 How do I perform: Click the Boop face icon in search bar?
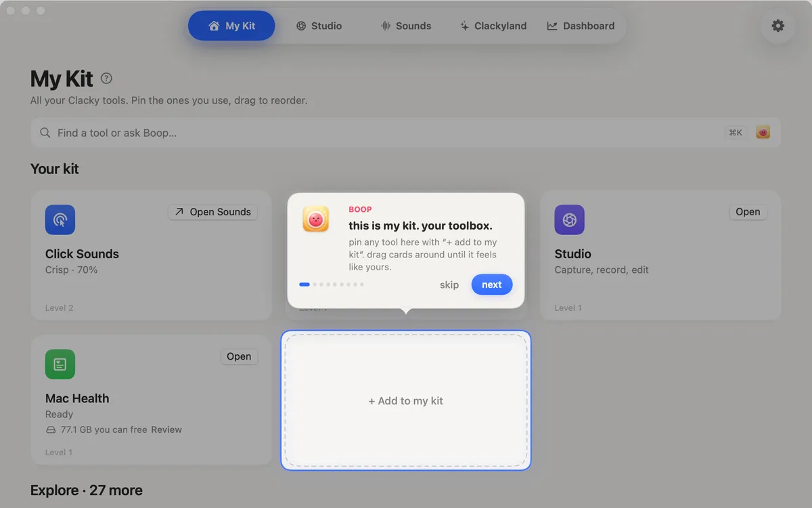pos(763,133)
